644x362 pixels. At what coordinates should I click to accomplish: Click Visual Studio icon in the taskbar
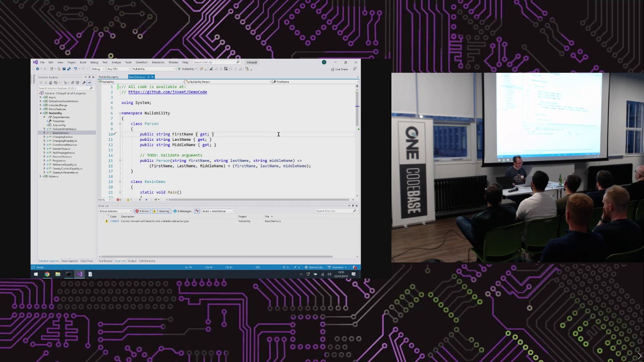[79, 274]
